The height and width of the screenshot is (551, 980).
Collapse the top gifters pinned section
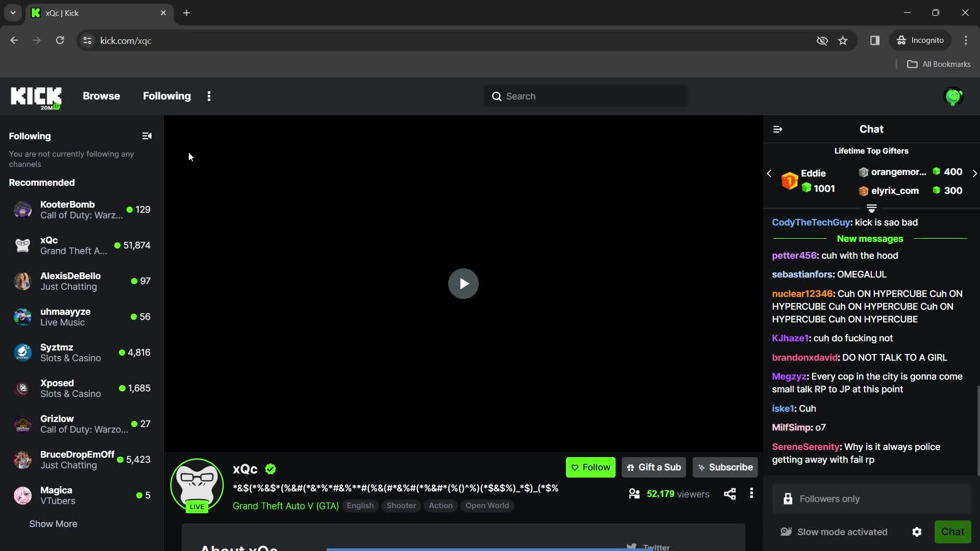872,208
